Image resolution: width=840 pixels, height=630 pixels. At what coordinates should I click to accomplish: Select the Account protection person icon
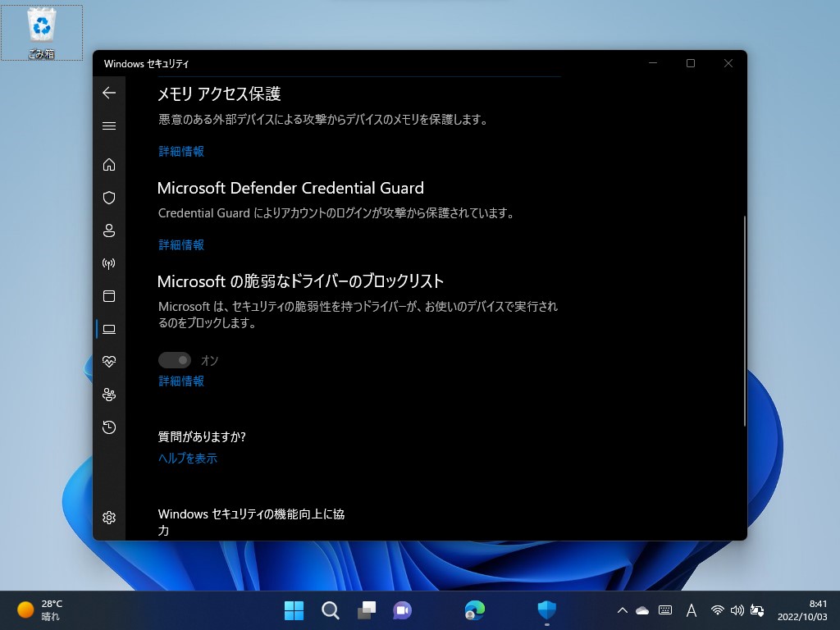pyautogui.click(x=109, y=231)
